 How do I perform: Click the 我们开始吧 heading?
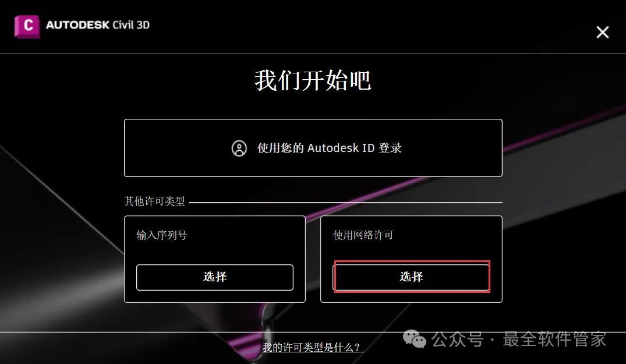click(313, 80)
